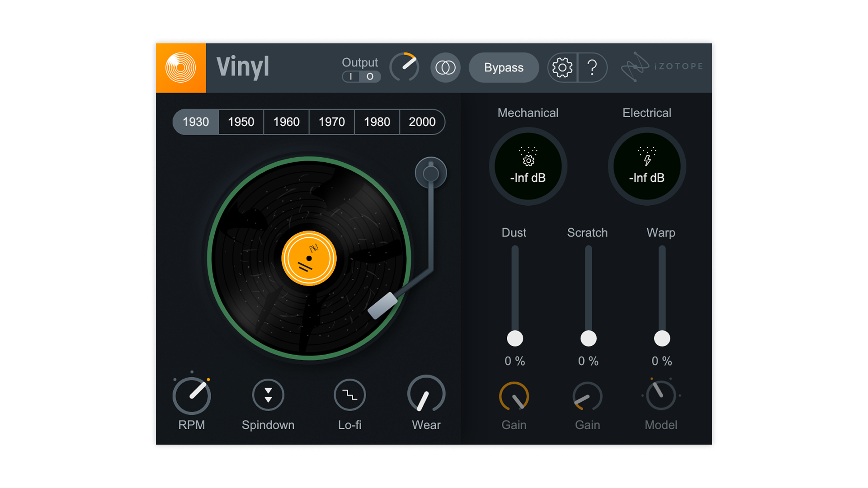868x488 pixels.
Task: Click the Dust label text
Action: [x=514, y=233]
